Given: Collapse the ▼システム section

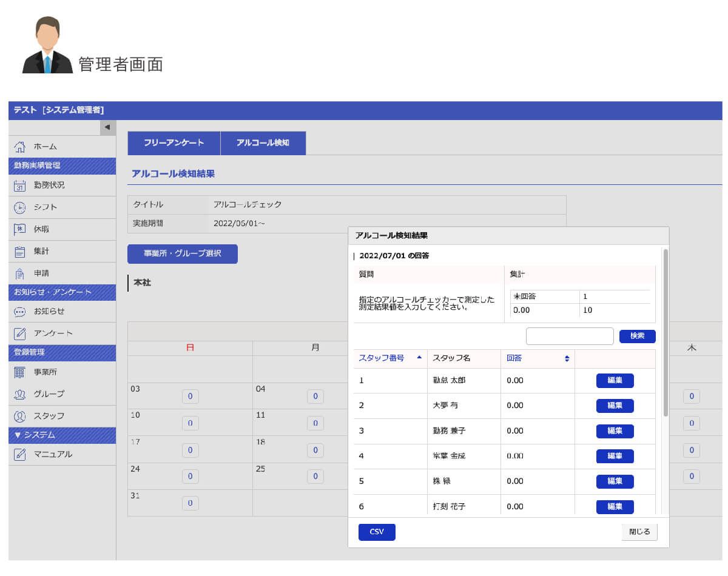Looking at the screenshot, I should [x=62, y=435].
